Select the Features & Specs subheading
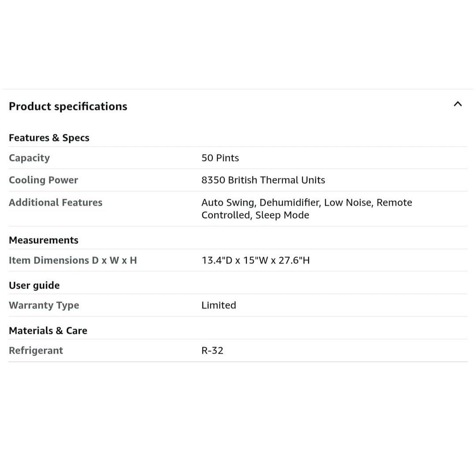Viewport: 476px width, 456px height. coord(49,138)
